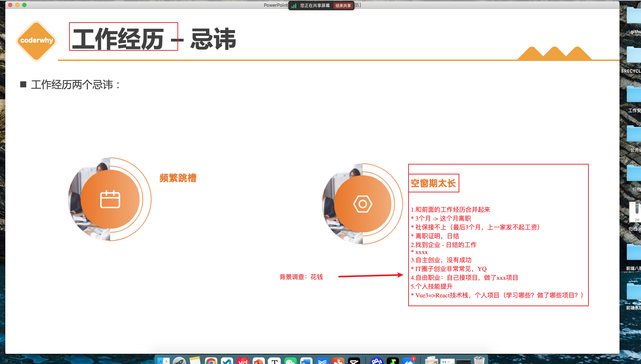Open Google Chrome from the Dock

[x=211, y=361]
